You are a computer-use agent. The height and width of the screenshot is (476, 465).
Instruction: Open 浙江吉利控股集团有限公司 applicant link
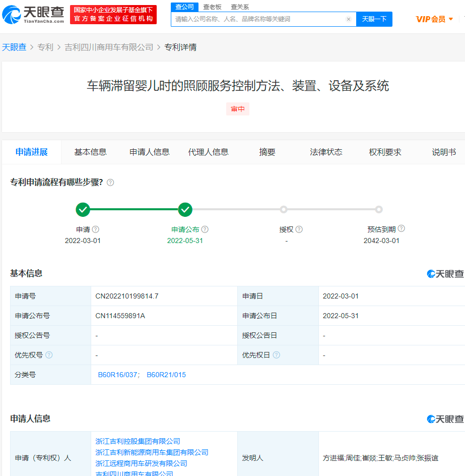click(x=138, y=441)
